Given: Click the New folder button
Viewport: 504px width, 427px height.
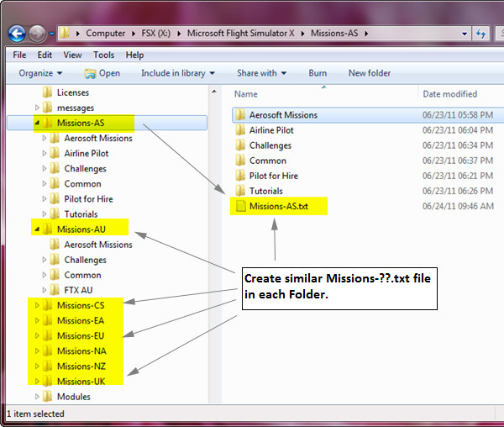Looking at the screenshot, I should [x=369, y=73].
